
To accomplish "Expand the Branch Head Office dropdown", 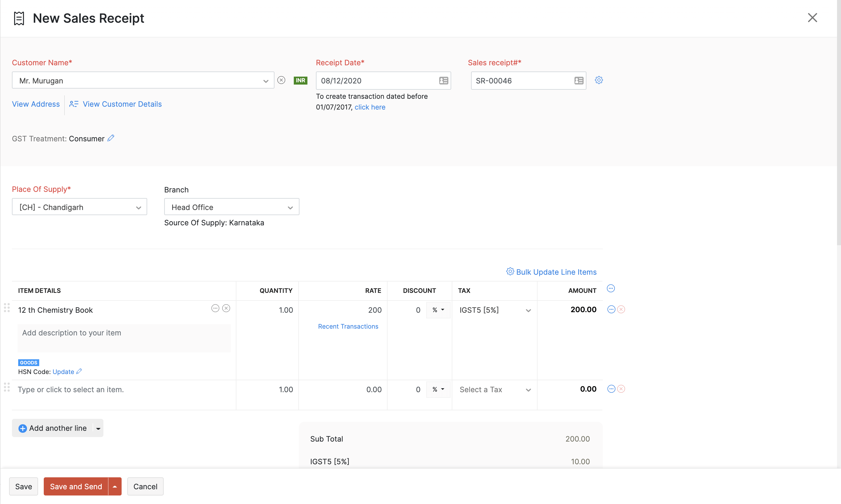I will tap(232, 207).
